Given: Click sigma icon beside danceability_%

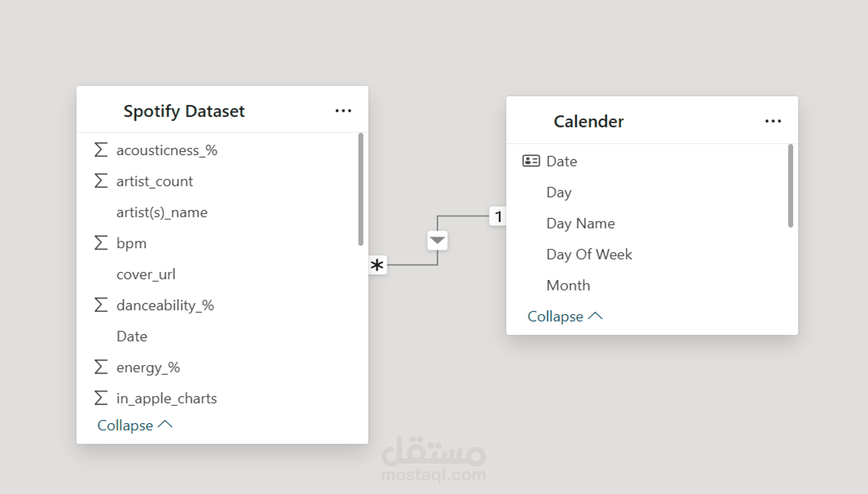Looking at the screenshot, I should (101, 305).
